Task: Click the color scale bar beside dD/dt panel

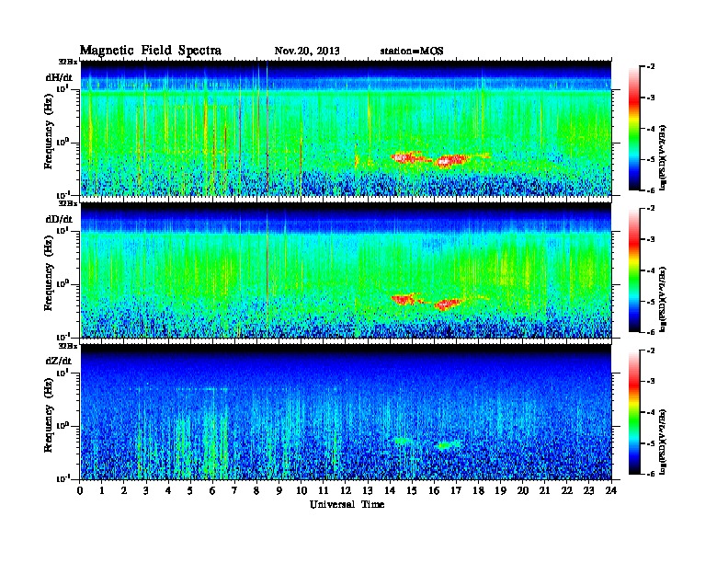Action: click(x=633, y=270)
